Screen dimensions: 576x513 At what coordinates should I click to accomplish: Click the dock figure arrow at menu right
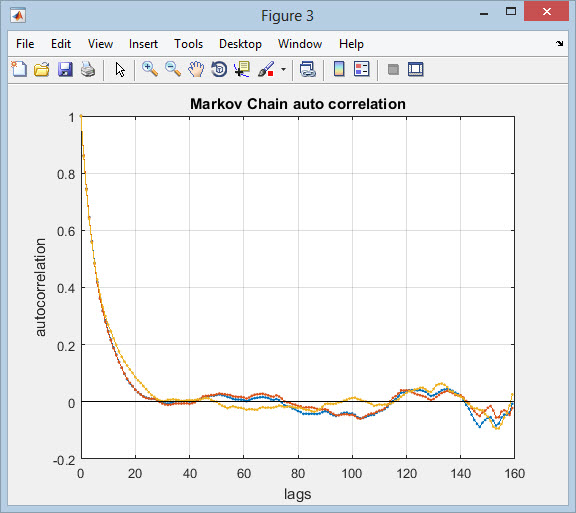[559, 44]
